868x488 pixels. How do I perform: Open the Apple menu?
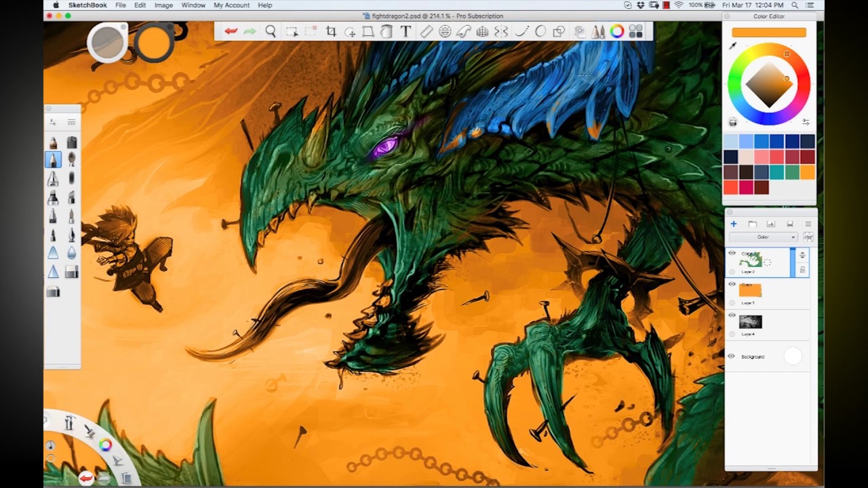[x=56, y=5]
